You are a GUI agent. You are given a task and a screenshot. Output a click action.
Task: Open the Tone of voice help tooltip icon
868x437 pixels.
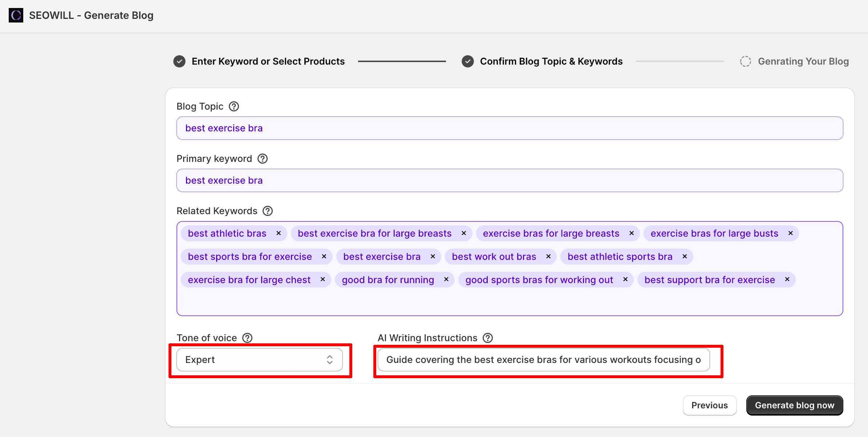[x=248, y=338]
